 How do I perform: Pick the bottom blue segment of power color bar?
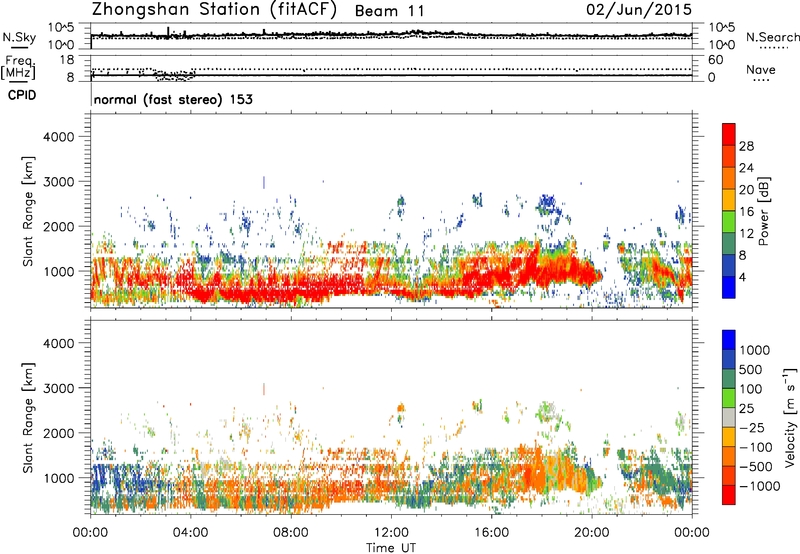(729, 287)
